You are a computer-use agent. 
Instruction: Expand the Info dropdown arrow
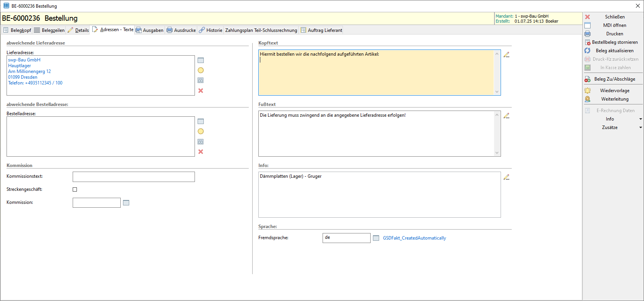[x=641, y=119]
